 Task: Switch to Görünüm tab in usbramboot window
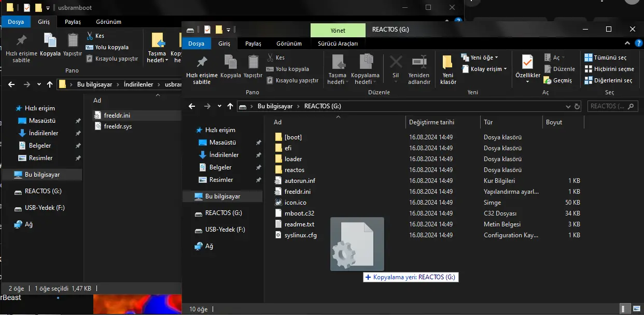click(108, 22)
